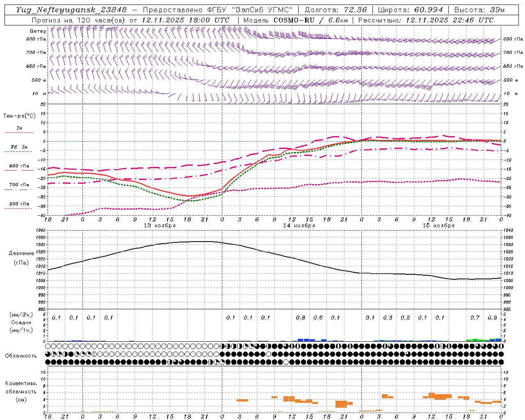Click the Осадки precipitation label

[21, 322]
